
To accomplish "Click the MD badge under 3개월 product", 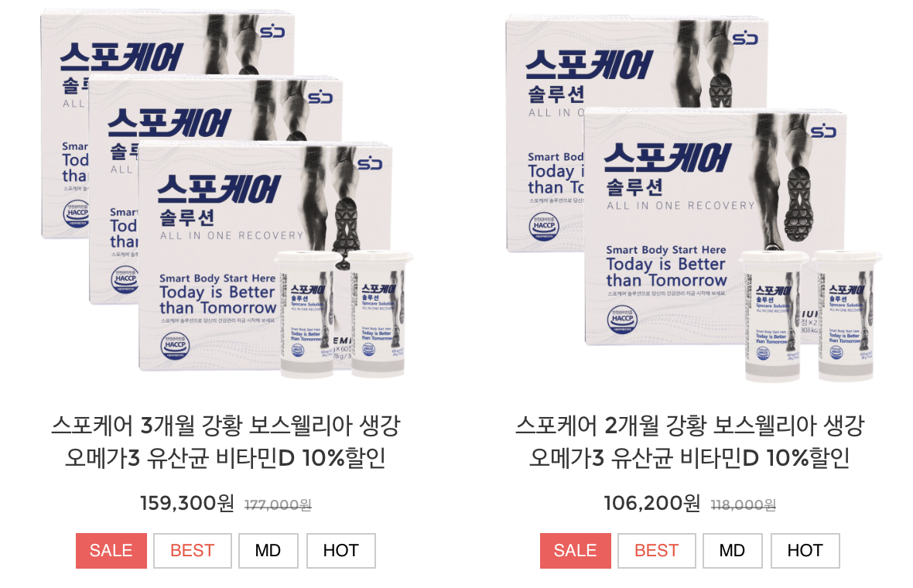I will coord(268,550).
